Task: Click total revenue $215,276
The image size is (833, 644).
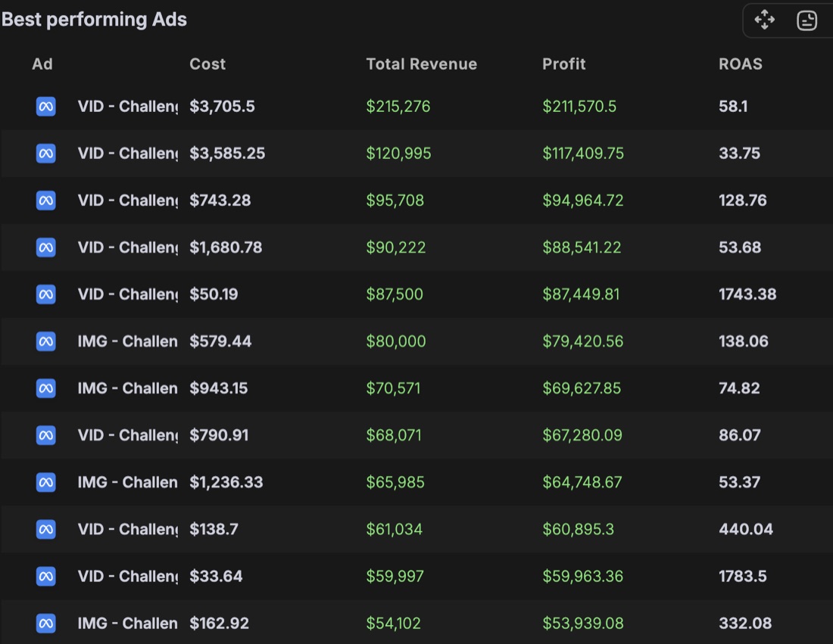Action: click(x=398, y=106)
